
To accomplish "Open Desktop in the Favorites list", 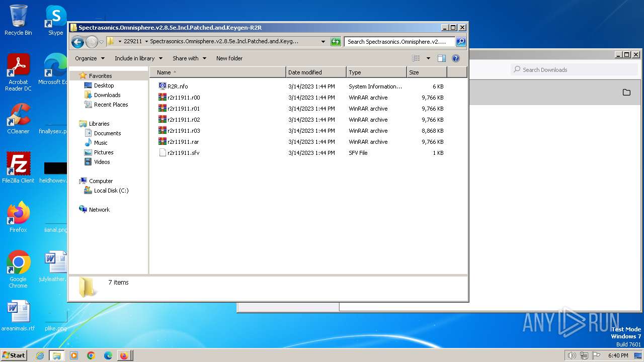I will point(104,85).
